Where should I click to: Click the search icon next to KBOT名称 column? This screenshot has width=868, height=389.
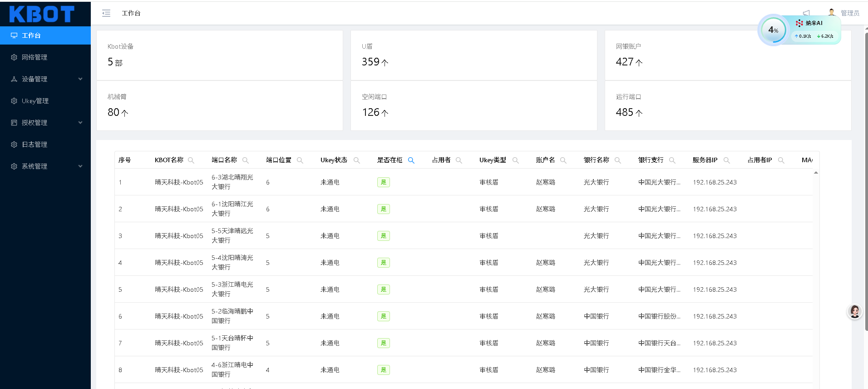click(x=191, y=160)
